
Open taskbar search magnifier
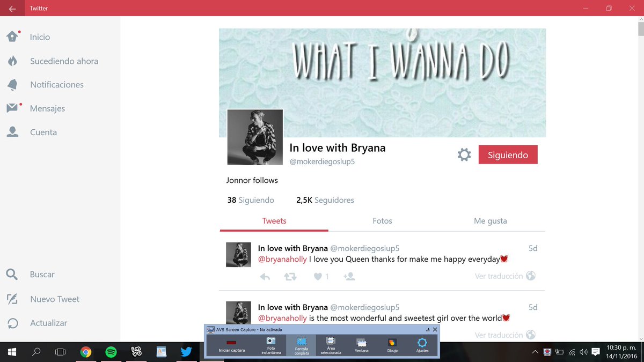[36, 352]
